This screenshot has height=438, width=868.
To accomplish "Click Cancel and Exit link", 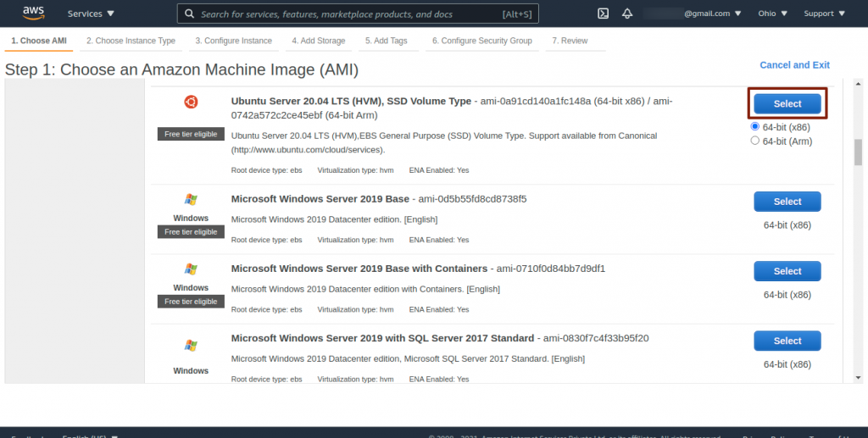I will [794, 65].
